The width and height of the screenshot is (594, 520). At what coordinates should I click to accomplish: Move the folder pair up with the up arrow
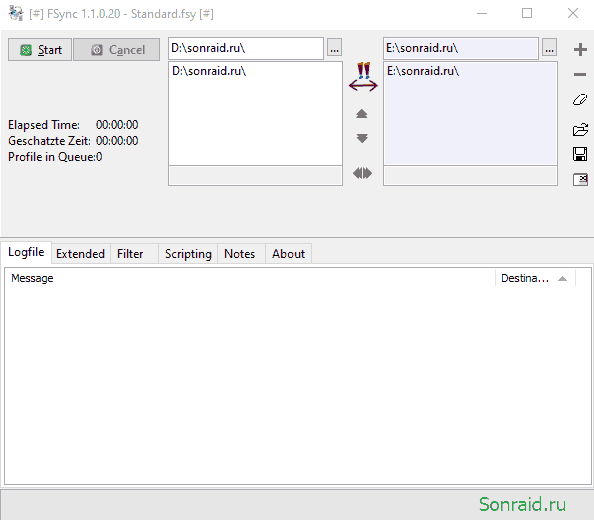[x=362, y=114]
